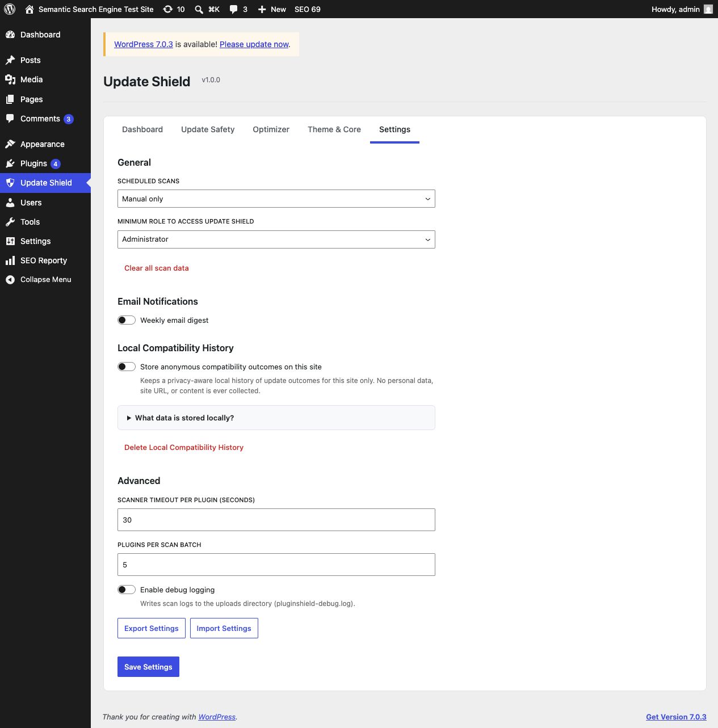The width and height of the screenshot is (718, 728).
Task: Open the updates icon showing 10
Action: 168,9
